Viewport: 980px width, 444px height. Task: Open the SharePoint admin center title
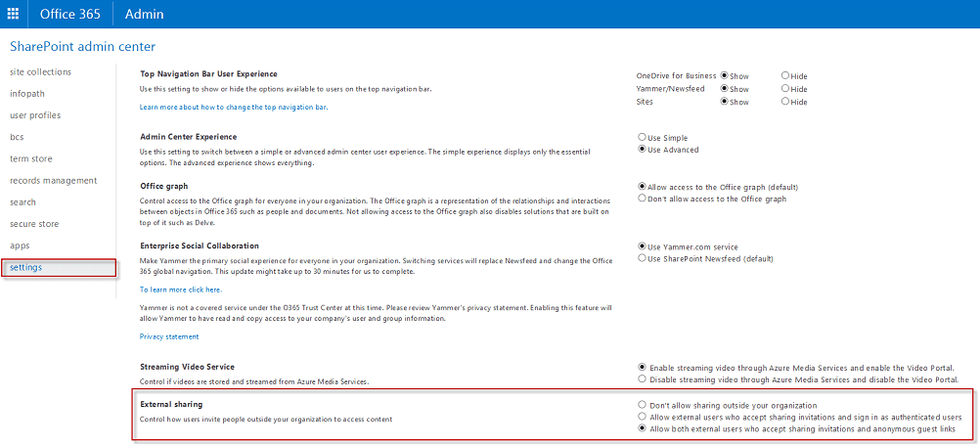tap(82, 46)
